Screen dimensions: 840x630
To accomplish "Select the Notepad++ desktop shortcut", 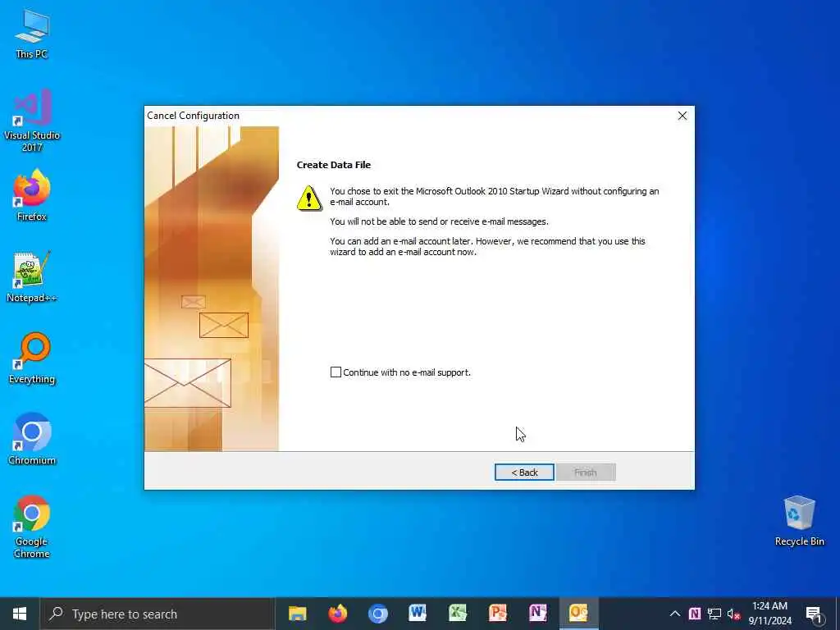I will (x=32, y=277).
